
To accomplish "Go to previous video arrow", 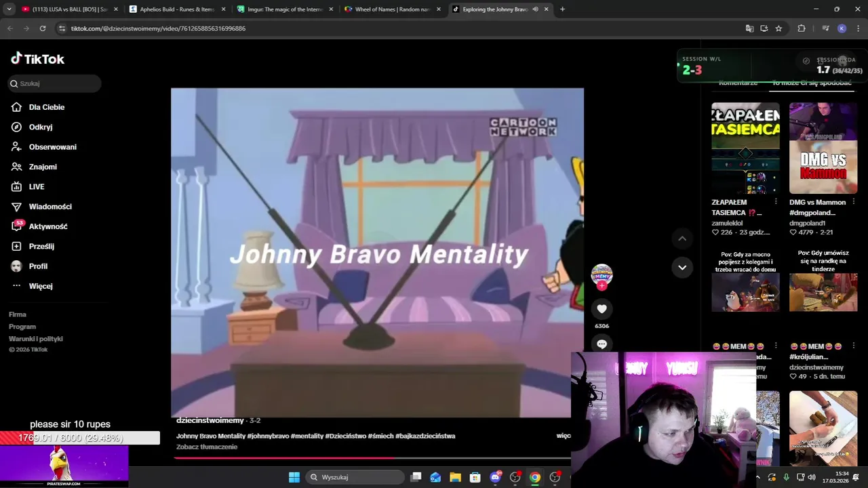I will tap(682, 239).
